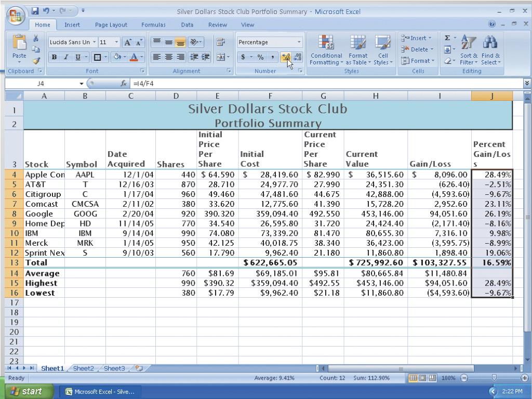
Task: Expand the Format cells dropdown in Cells group
Action: tap(433, 61)
